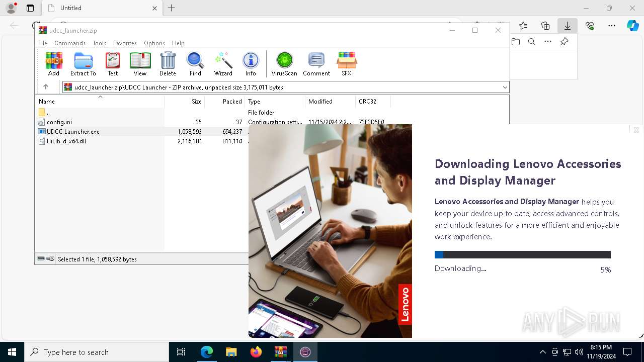Screen dimensions: 644x362
Task: Click the SFX toolbar icon
Action: pyautogui.click(x=347, y=64)
